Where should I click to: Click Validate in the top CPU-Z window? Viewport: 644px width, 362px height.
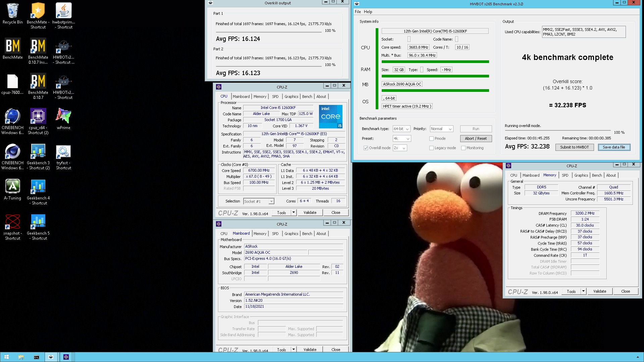pos(310,213)
